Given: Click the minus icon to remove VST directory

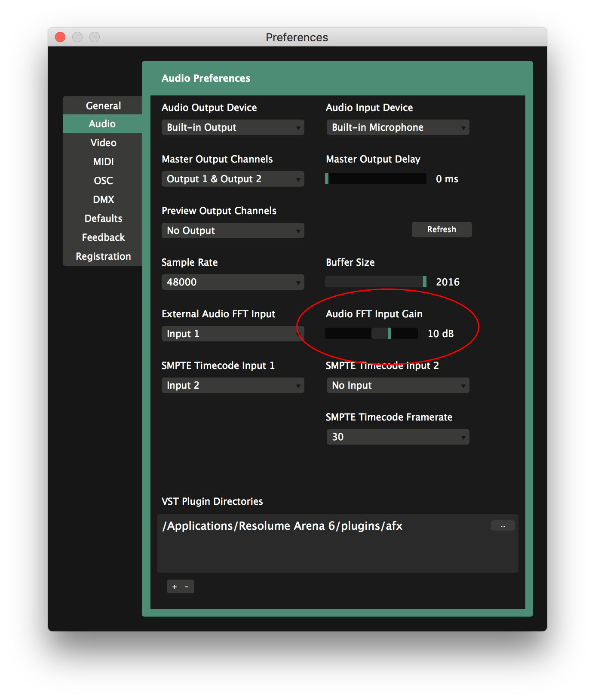Looking at the screenshot, I should click(187, 587).
